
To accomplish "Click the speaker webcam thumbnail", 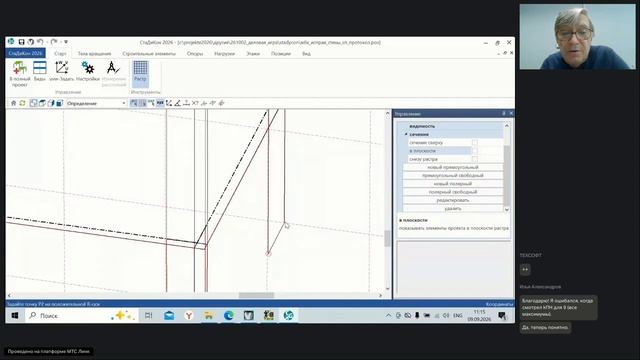I will pos(578,37).
